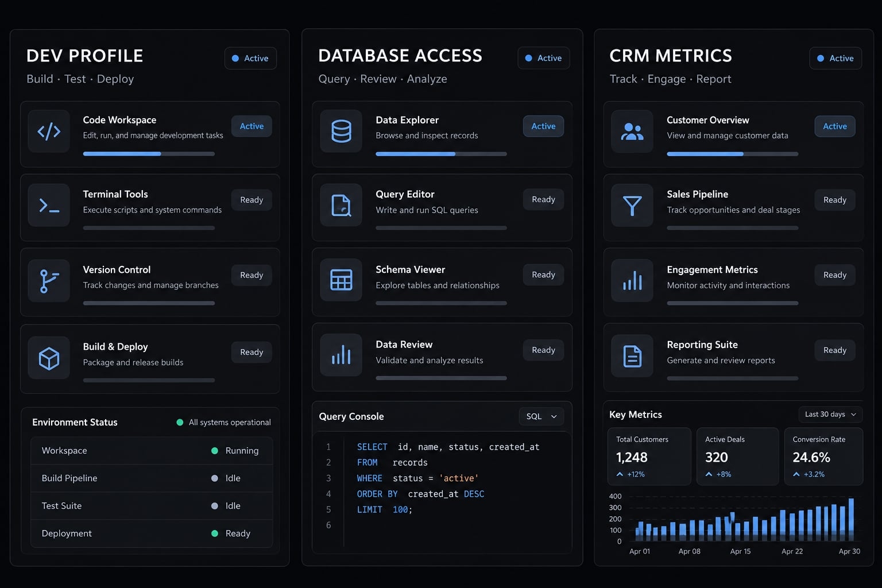
Task: Click the Ready button on Sales Pipeline
Action: (835, 200)
